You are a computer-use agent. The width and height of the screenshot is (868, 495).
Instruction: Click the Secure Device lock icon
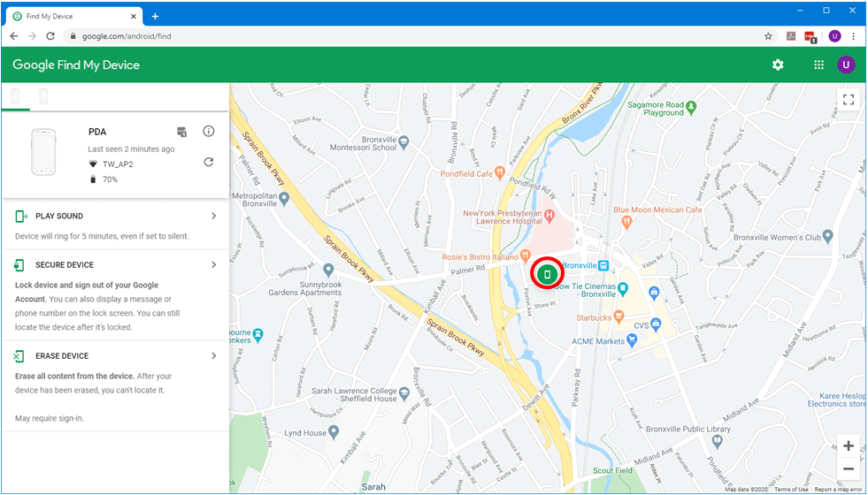(x=20, y=265)
